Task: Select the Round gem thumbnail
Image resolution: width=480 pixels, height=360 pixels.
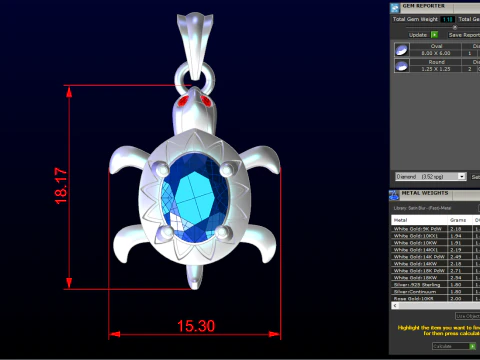Action: (402, 65)
